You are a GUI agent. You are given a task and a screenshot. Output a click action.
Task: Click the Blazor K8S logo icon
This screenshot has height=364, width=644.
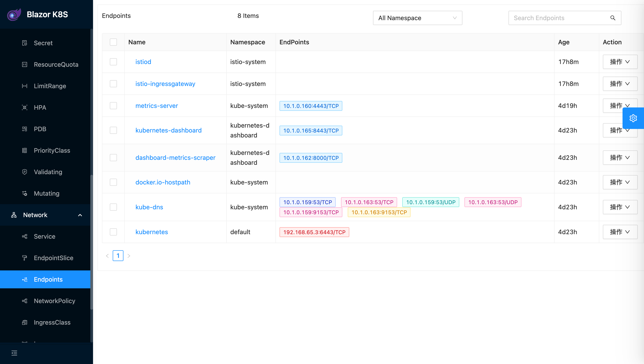14,15
